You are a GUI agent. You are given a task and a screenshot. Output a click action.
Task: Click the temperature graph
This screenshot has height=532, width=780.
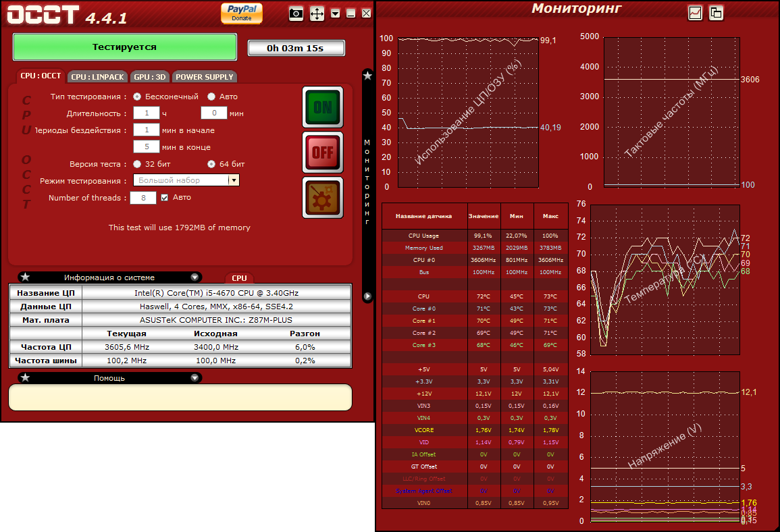pyautogui.click(x=665, y=280)
